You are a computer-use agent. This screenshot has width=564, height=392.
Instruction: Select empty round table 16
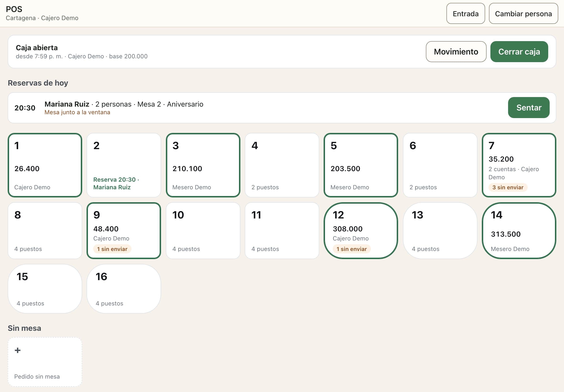(124, 289)
